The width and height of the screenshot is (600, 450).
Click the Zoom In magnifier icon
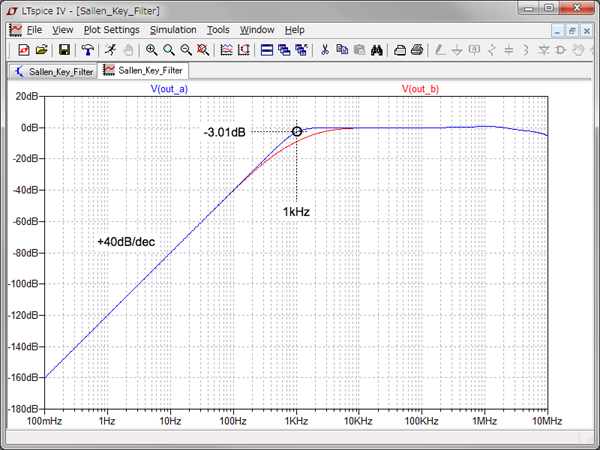pyautogui.click(x=152, y=49)
